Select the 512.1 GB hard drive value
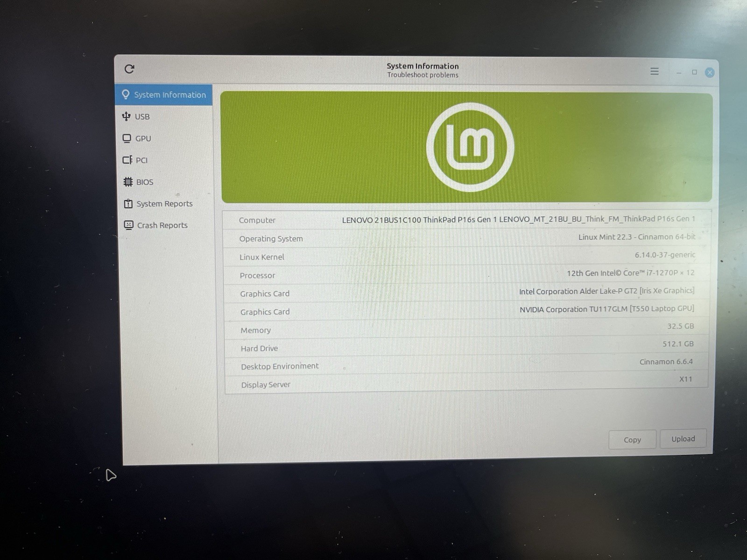747x560 pixels. pyautogui.click(x=678, y=344)
